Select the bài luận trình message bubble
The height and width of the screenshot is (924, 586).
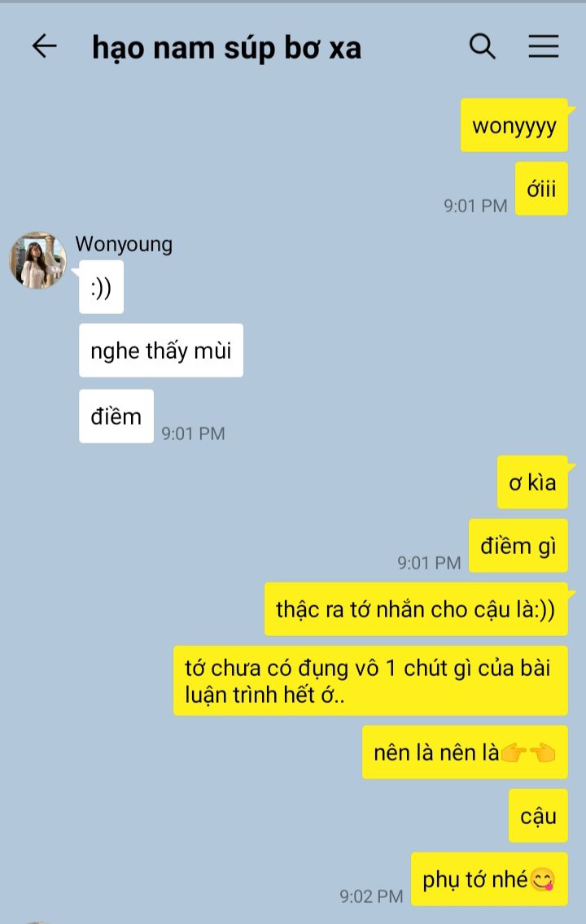pos(371,681)
